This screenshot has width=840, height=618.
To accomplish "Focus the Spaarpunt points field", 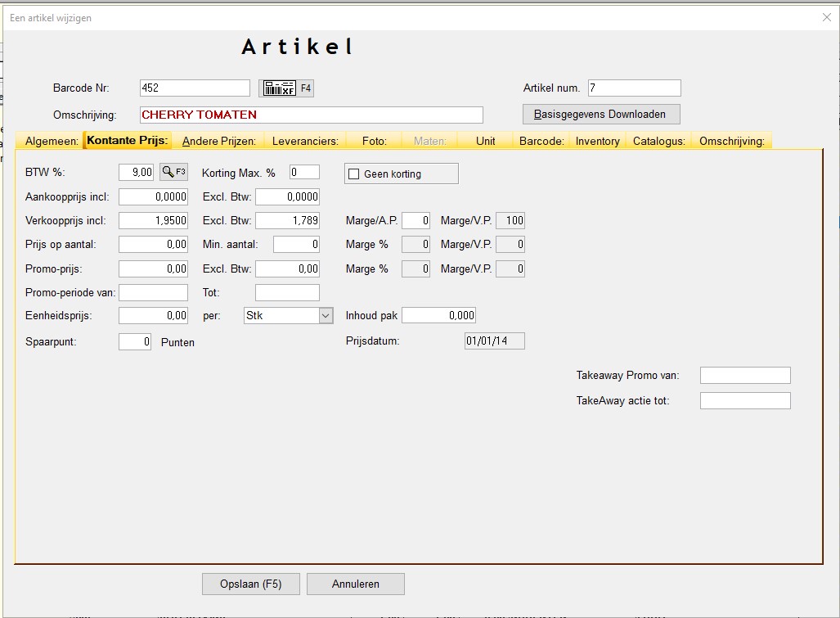I will tap(135, 341).
